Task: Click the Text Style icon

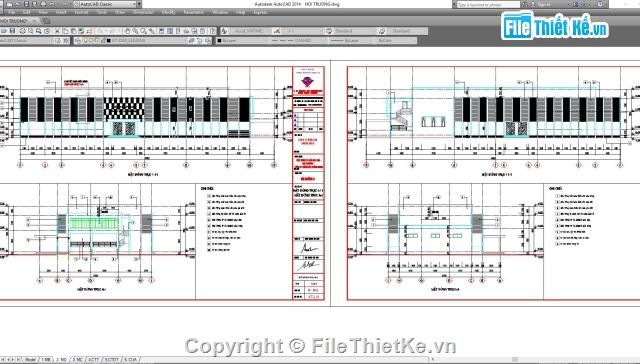Action: coord(224,31)
